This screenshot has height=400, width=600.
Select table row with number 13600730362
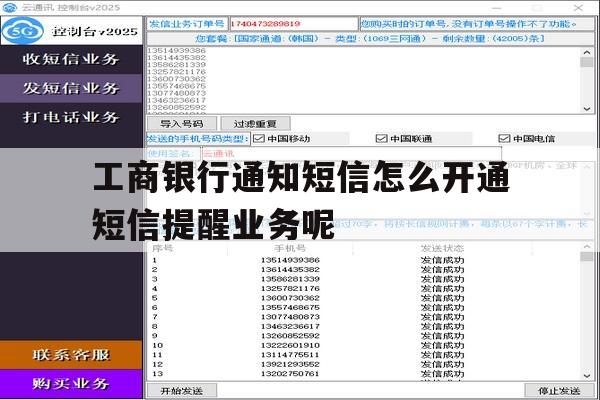[364, 298]
